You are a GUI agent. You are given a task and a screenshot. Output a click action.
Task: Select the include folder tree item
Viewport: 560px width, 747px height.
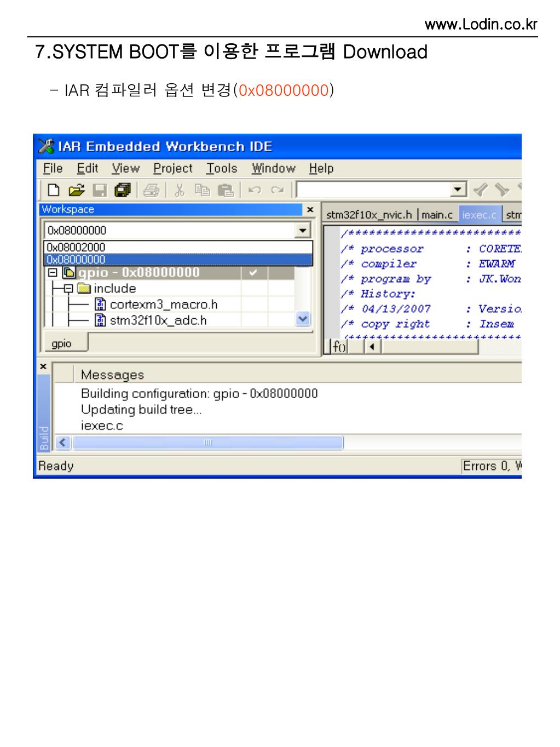114,288
